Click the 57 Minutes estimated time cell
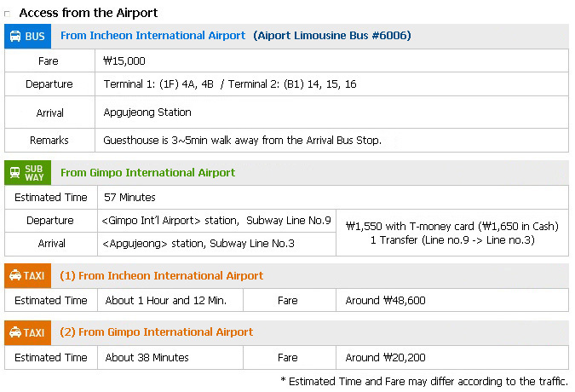This screenshot has width=575, height=392. (333, 198)
